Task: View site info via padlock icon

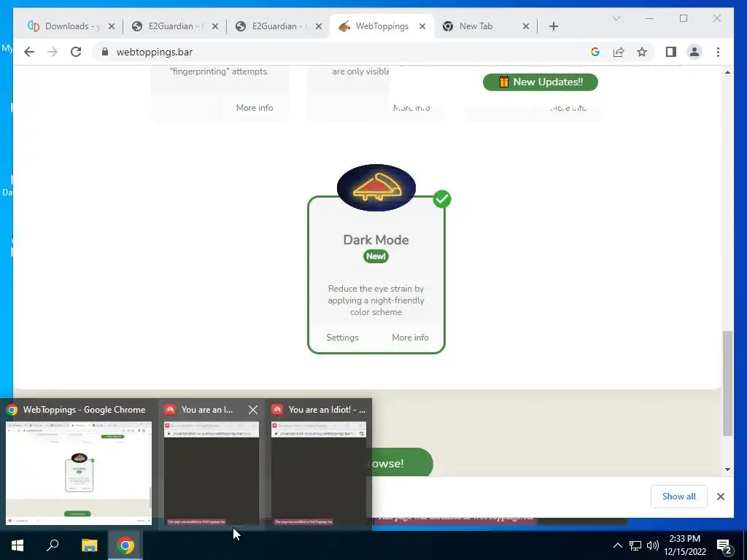Action: tap(105, 52)
